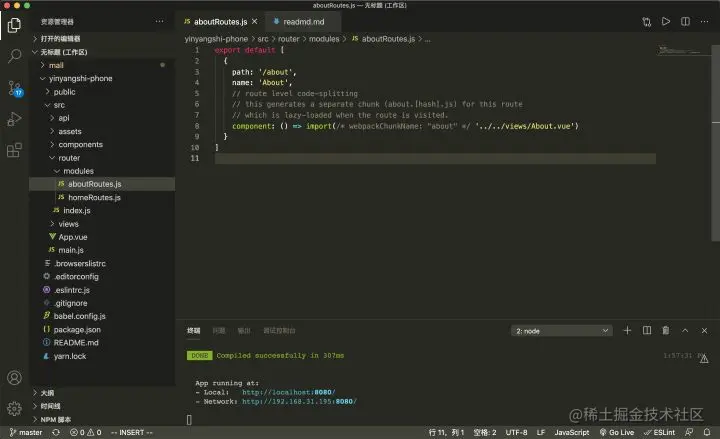Open index.js in the router folder
Screen dimensions: 720x439
point(102,211)
